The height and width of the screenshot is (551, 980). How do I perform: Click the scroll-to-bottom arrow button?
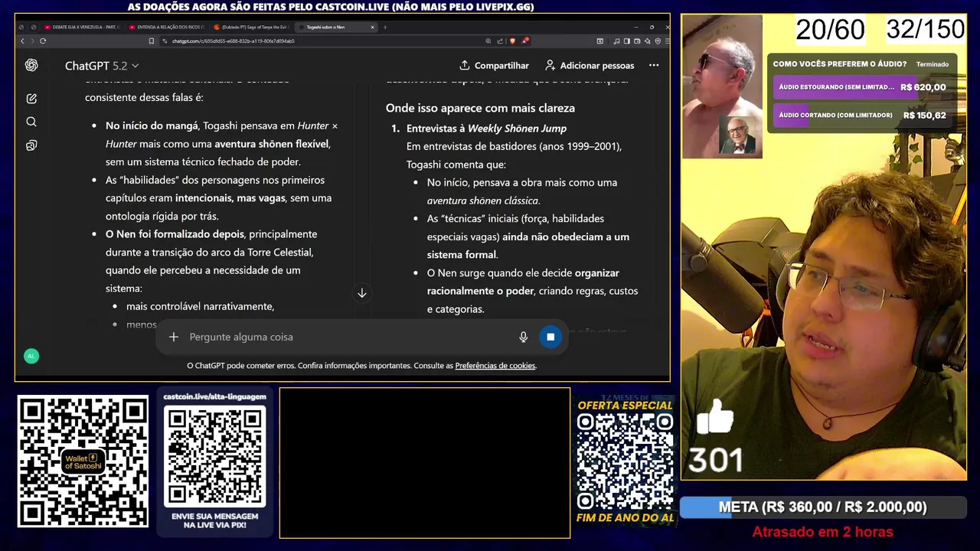point(362,293)
